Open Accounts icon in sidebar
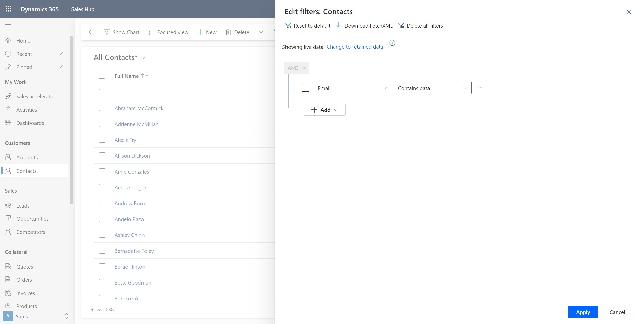 pos(8,157)
